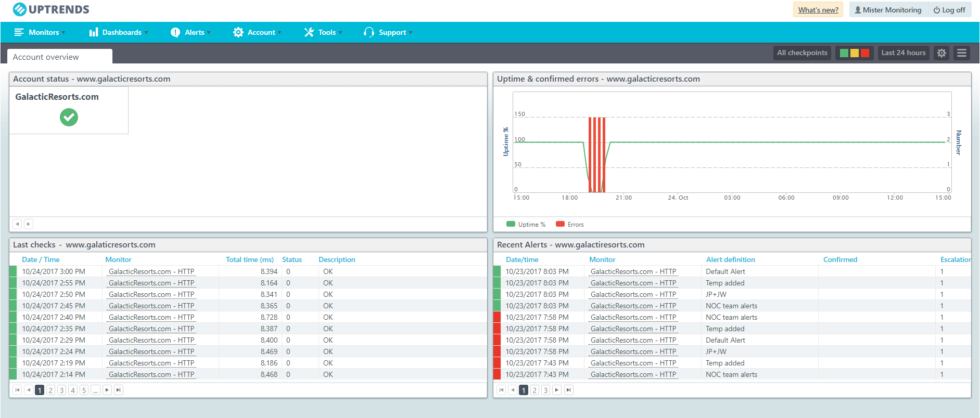The image size is (980, 418).
Task: Open monitor link for 2:14 PM check
Action: click(x=151, y=374)
